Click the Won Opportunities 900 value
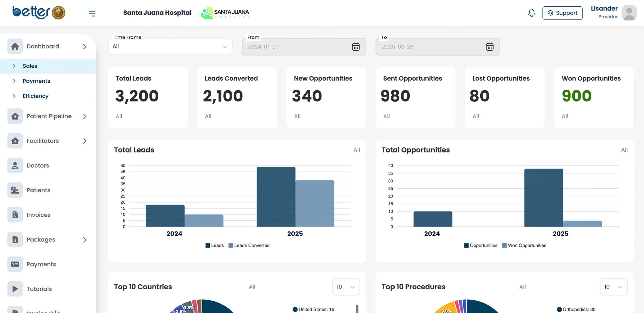Viewport: 644px width, 313px height. (577, 96)
